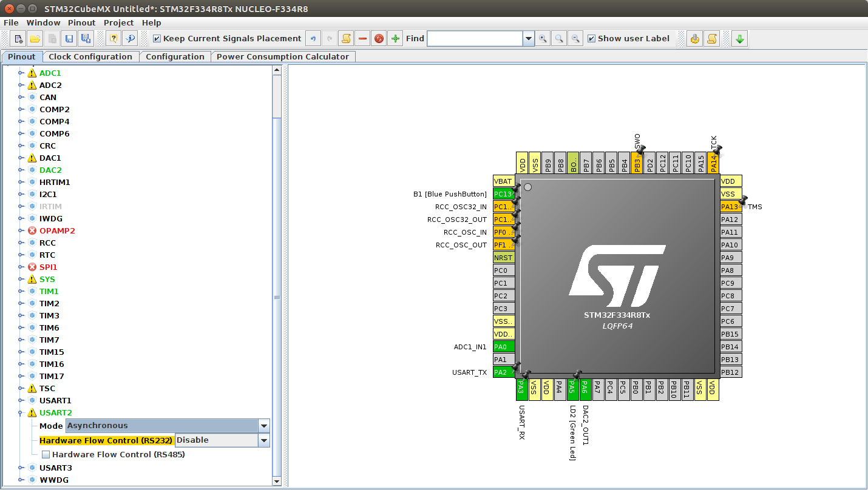This screenshot has width=868, height=490.
Task: Uncheck the Show user Label checkbox
Action: coord(592,39)
